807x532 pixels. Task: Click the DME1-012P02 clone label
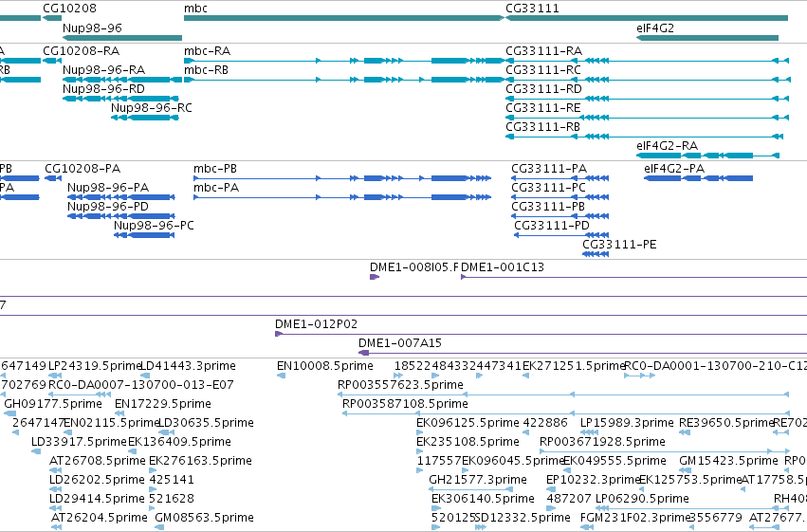[316, 324]
